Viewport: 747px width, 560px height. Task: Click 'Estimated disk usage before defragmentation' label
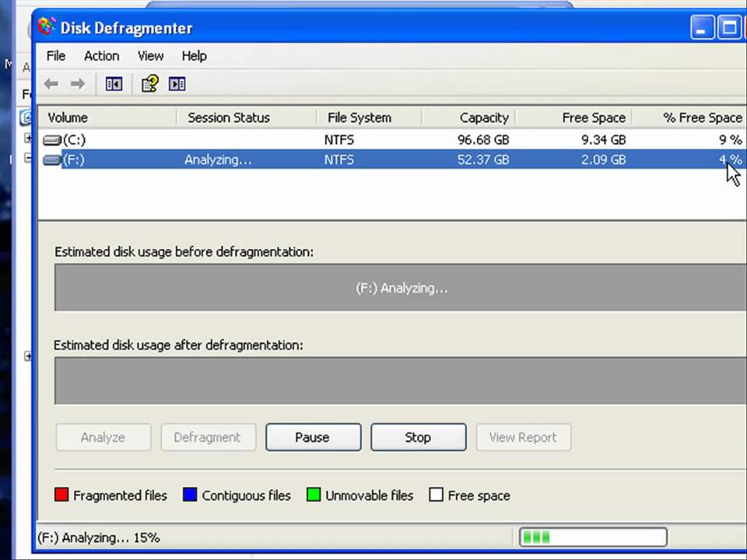pyautogui.click(x=184, y=252)
